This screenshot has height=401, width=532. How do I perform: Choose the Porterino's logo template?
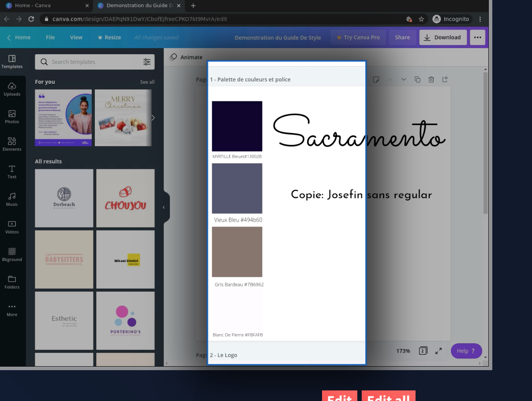[125, 320]
